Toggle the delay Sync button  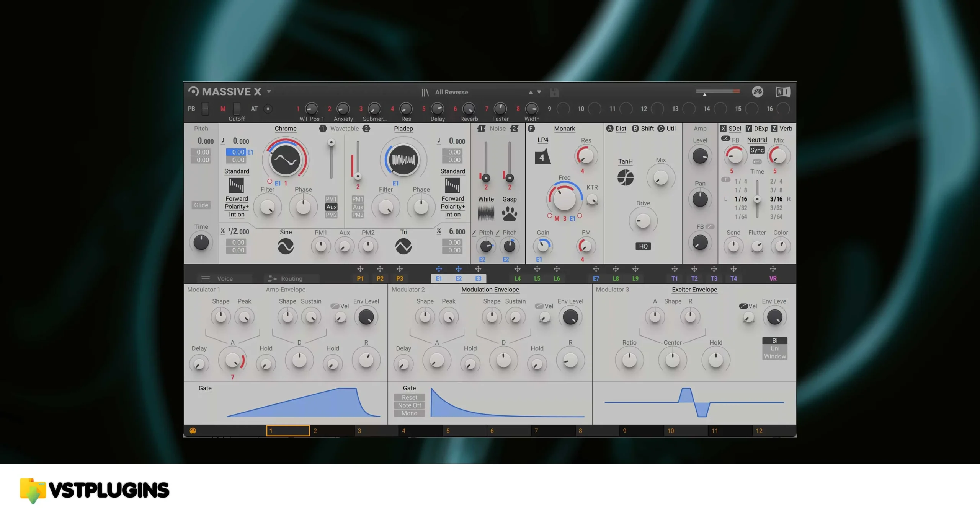click(x=757, y=150)
